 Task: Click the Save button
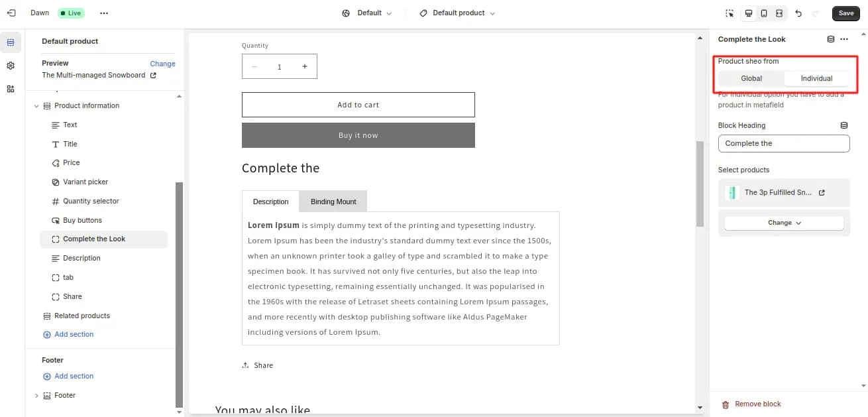coord(846,13)
